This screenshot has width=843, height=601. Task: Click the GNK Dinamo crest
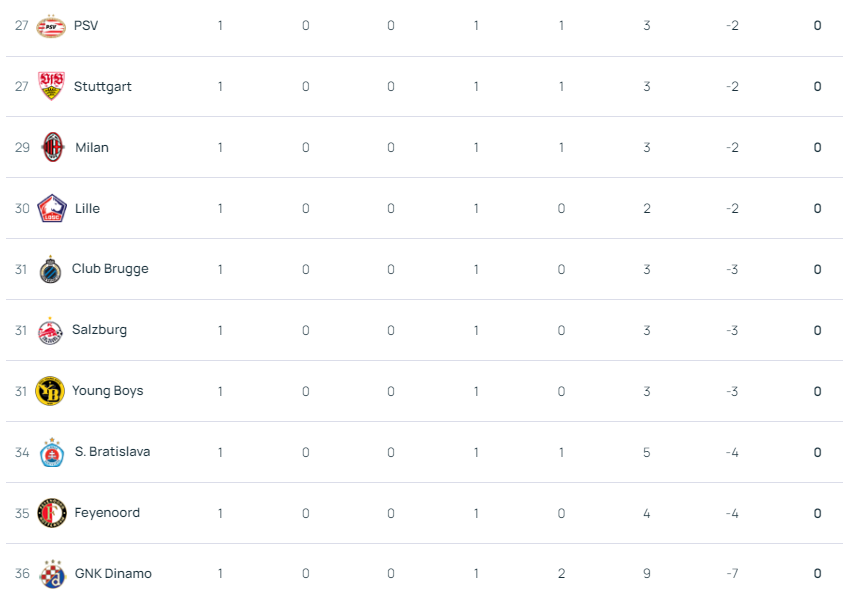[x=53, y=574]
